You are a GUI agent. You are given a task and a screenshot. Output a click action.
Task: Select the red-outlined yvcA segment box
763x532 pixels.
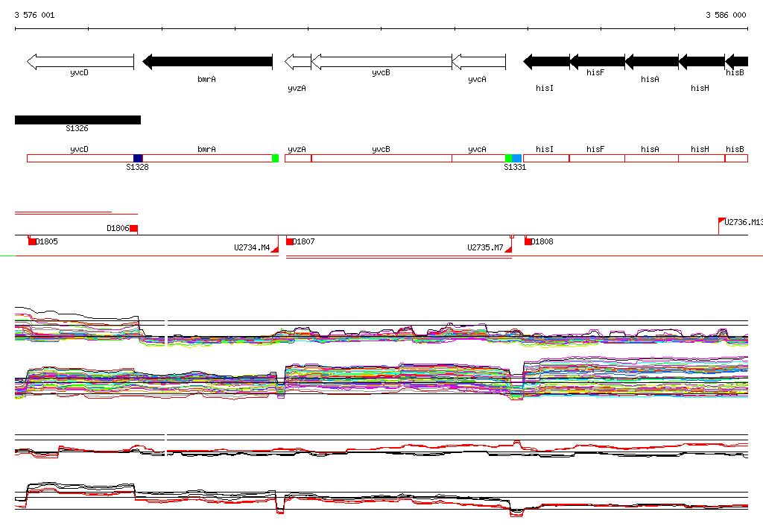(x=479, y=158)
